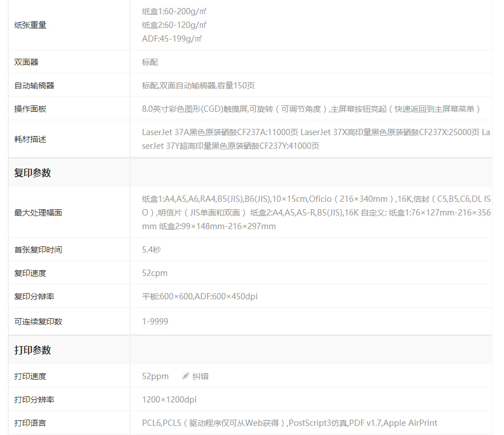
Task: Click the 耗材描述 row label
Action: tap(30, 139)
